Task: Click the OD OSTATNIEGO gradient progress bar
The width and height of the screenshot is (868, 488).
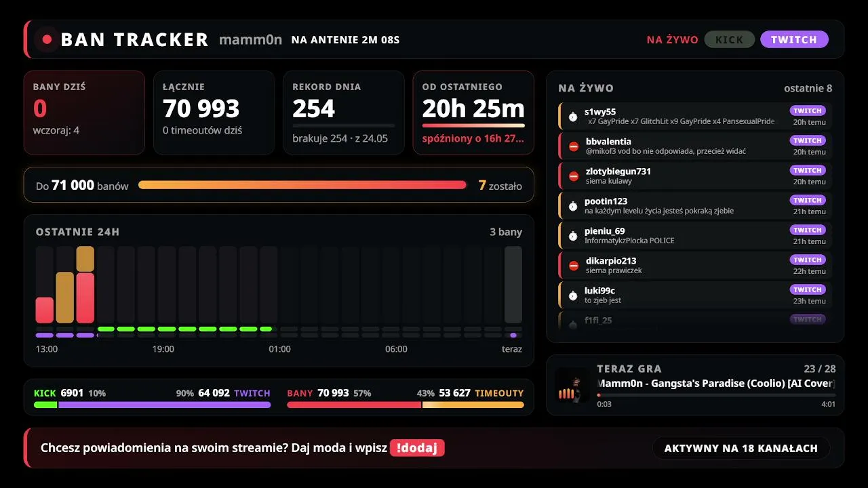Action: (x=473, y=125)
